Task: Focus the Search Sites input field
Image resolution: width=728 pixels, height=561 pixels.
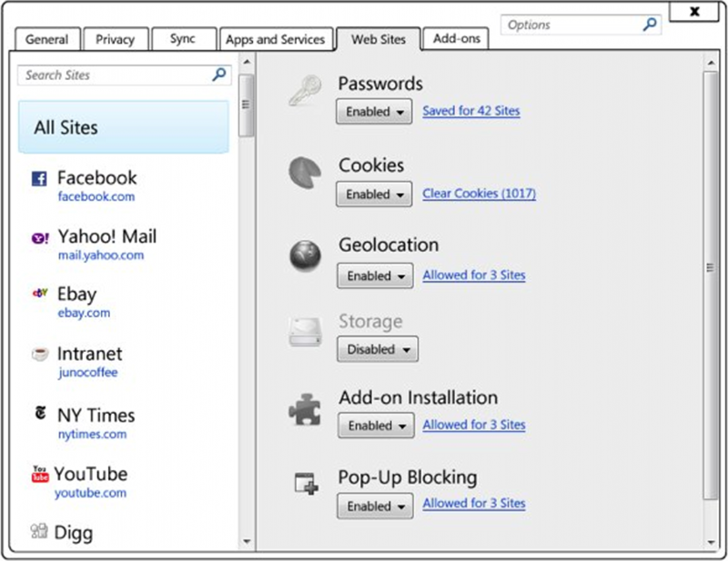Action: (124, 75)
